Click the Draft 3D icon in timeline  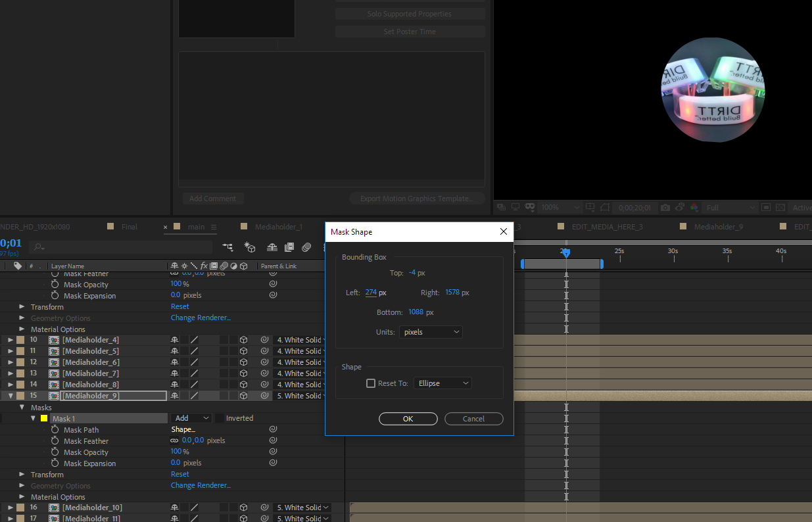click(250, 247)
